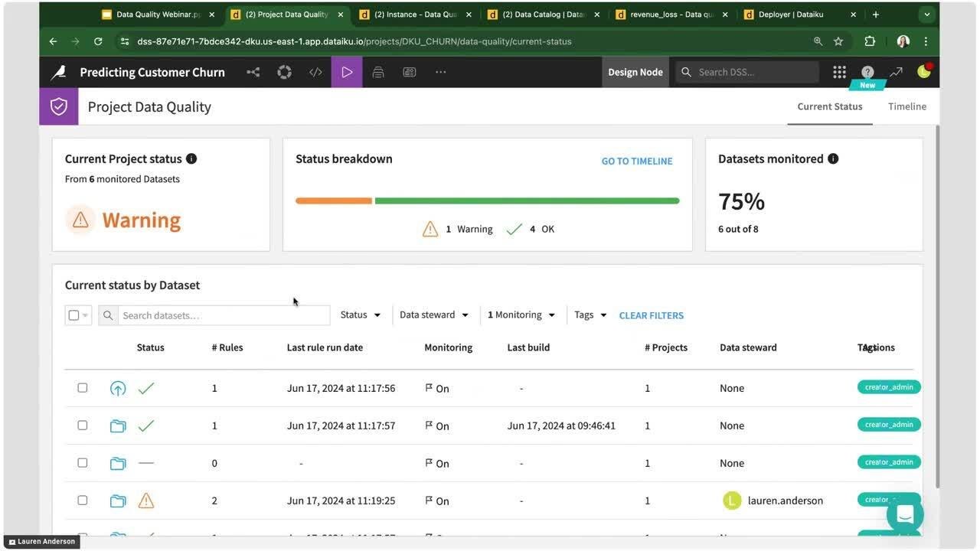
Task: Open the applications grid icon
Action: 839,72
